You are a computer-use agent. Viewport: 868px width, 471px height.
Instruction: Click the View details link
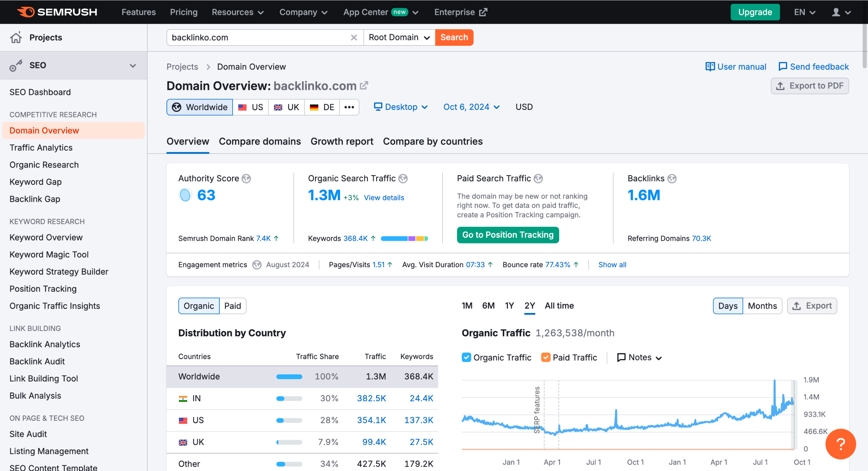[x=384, y=198]
